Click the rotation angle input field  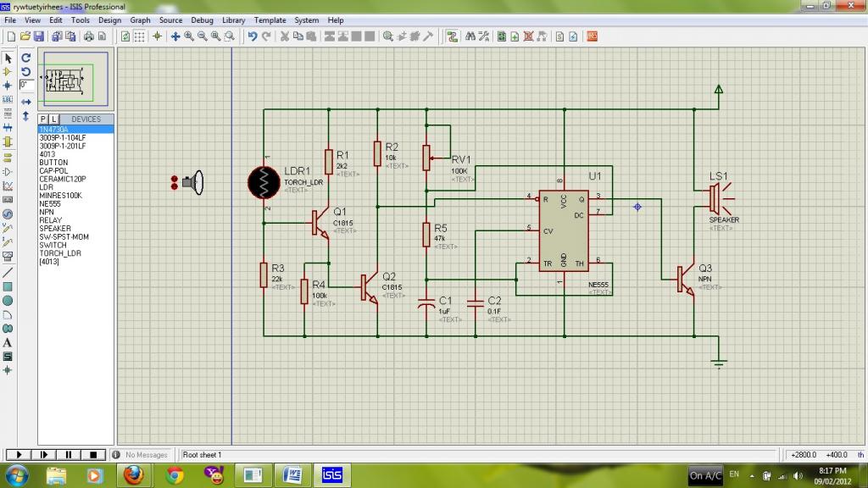pyautogui.click(x=26, y=86)
